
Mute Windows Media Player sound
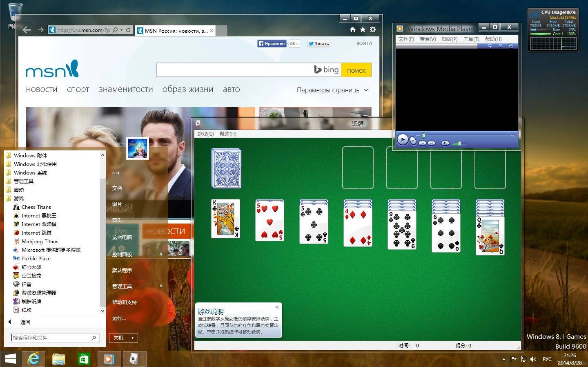pyautogui.click(x=445, y=143)
